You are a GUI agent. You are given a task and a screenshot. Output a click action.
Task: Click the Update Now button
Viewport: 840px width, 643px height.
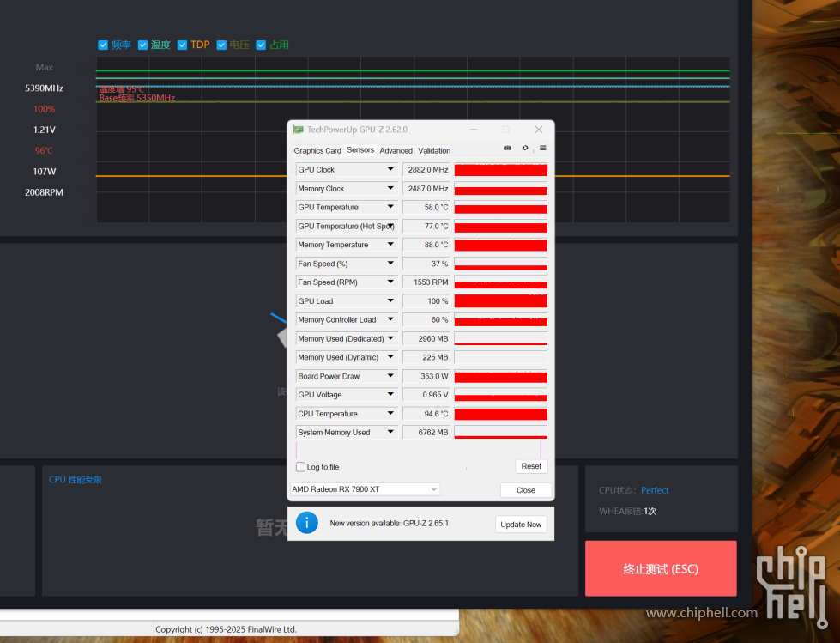click(x=521, y=525)
